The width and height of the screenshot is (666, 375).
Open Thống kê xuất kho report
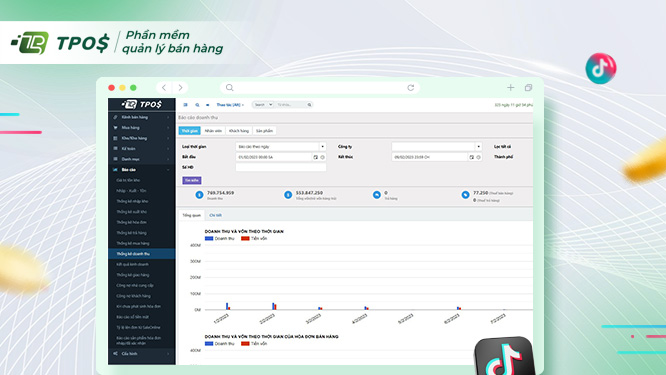132,211
